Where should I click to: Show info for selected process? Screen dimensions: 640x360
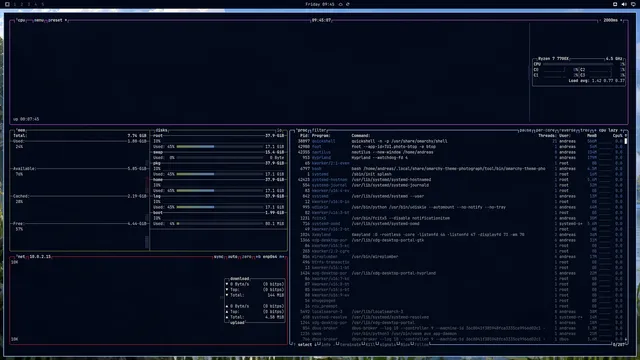tap(325, 344)
